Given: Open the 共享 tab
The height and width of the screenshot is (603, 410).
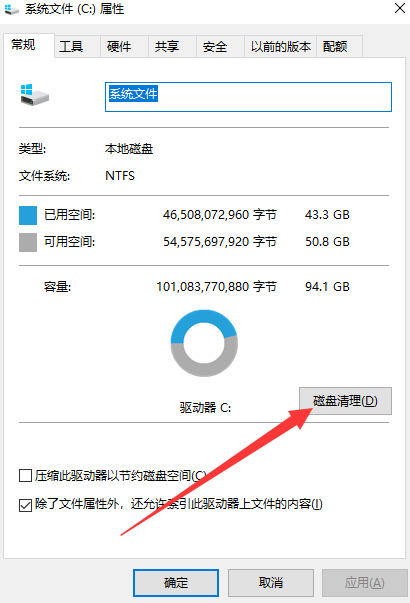Looking at the screenshot, I should click(167, 47).
